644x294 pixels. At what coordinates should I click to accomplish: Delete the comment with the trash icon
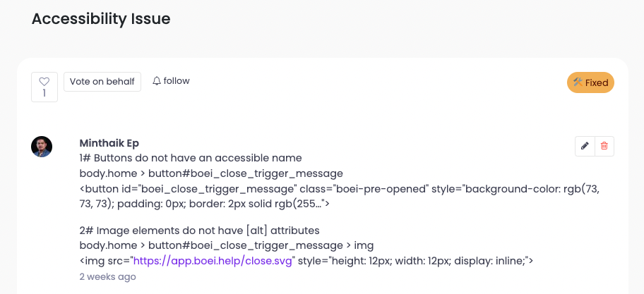[x=604, y=146]
